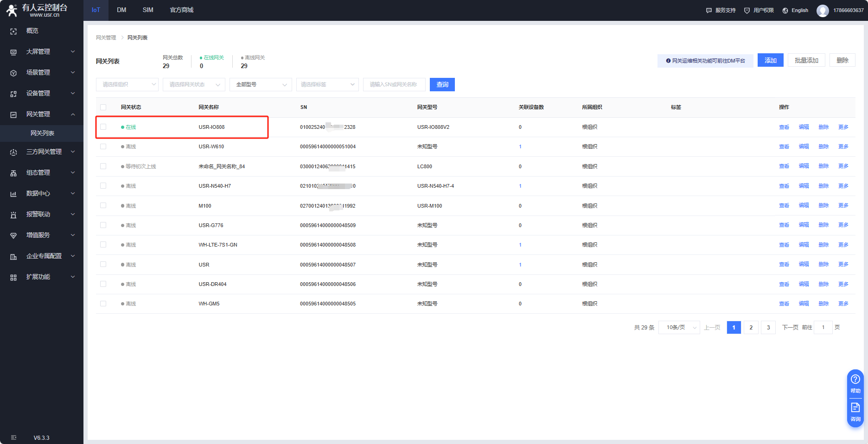Open the 请选择网关状态 dropdown
Image resolution: width=868 pixels, height=444 pixels.
[x=194, y=84]
